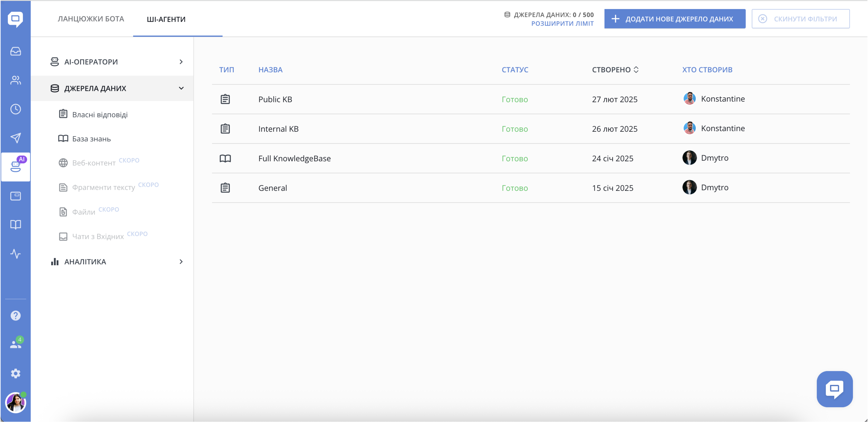The height and width of the screenshot is (422, 868).
Task: Open the Campaigns paper-plane icon
Action: 16,138
